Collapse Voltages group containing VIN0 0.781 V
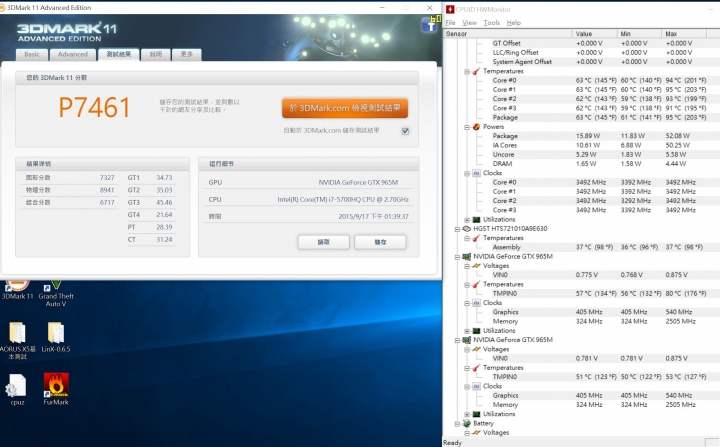Image resolution: width=720 pixels, height=447 pixels. tap(467, 350)
